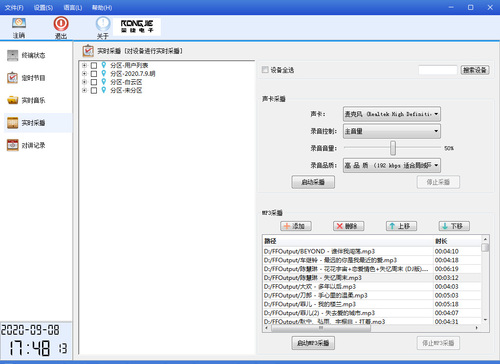Open the 声卡 sound card dropdown
Screen dimensions: 500x364
[x=392, y=114]
